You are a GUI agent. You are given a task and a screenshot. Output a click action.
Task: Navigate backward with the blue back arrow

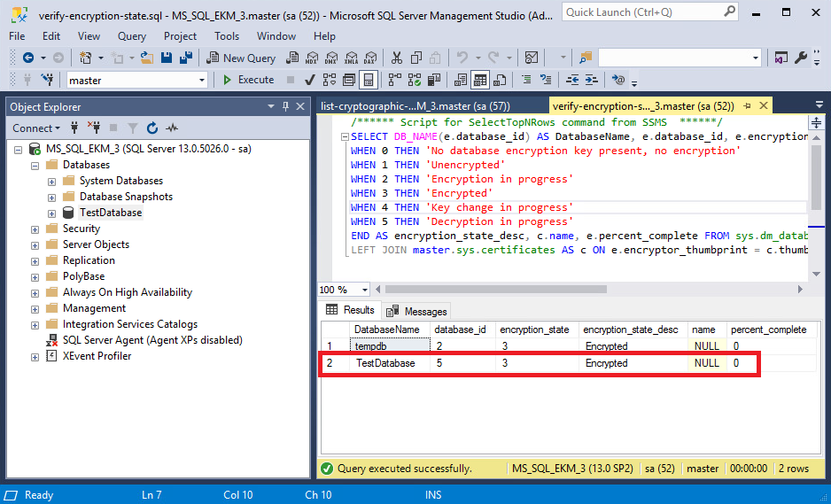(x=28, y=58)
